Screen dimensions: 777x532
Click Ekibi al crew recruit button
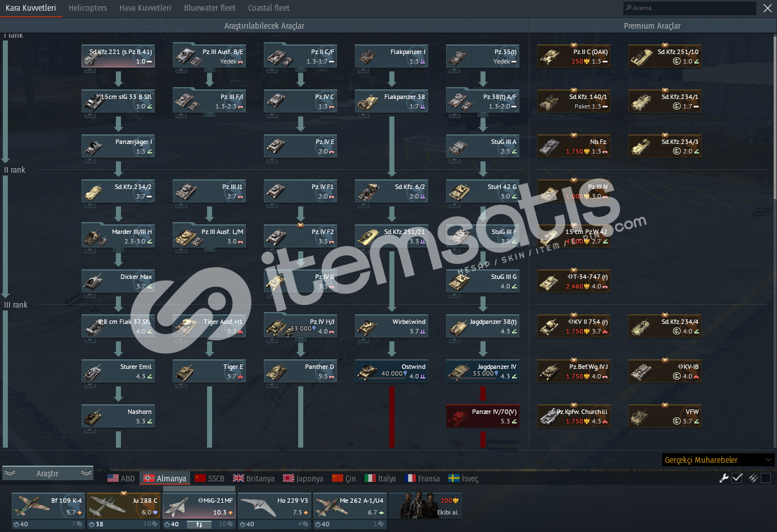tap(426, 505)
